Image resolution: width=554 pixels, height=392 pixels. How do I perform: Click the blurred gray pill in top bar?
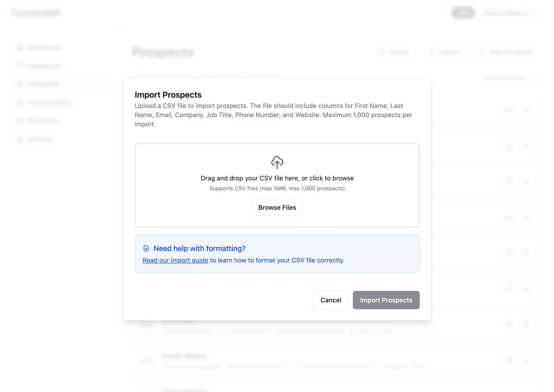(x=463, y=13)
